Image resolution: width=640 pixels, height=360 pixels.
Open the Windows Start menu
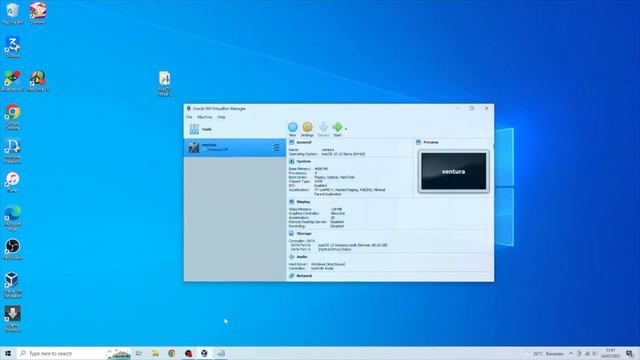click(8, 353)
